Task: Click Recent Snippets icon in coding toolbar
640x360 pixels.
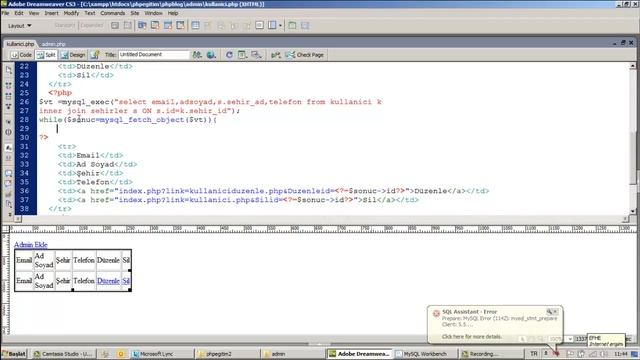Action: click(x=9, y=204)
